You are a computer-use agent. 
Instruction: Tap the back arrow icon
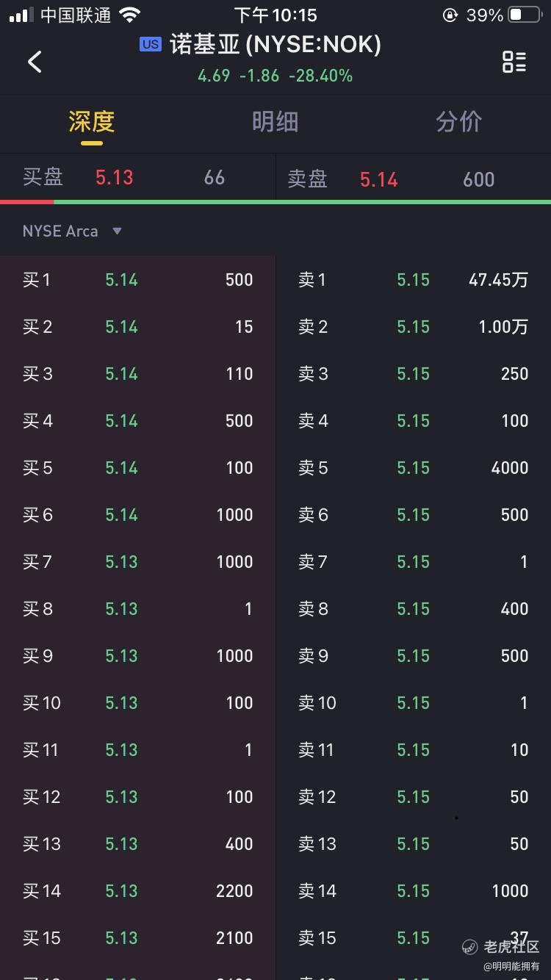[x=35, y=62]
